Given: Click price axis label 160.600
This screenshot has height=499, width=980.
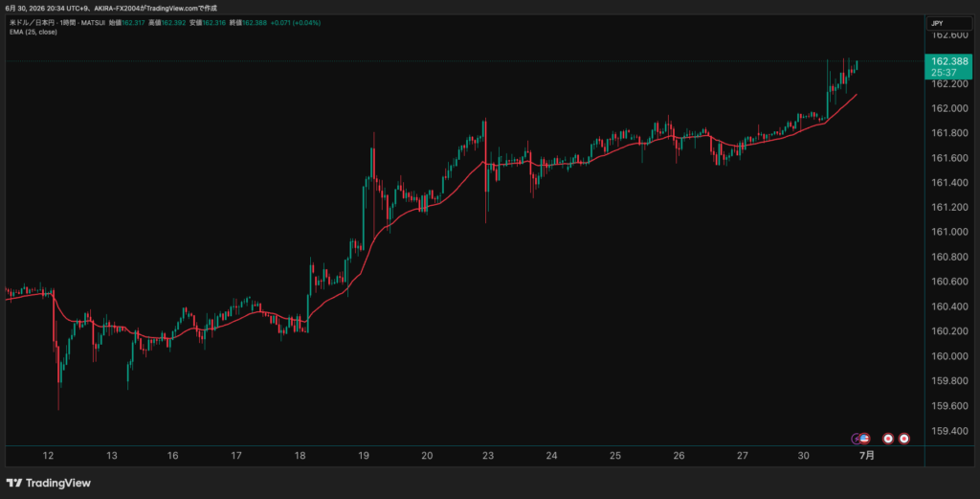Looking at the screenshot, I should coord(949,282).
